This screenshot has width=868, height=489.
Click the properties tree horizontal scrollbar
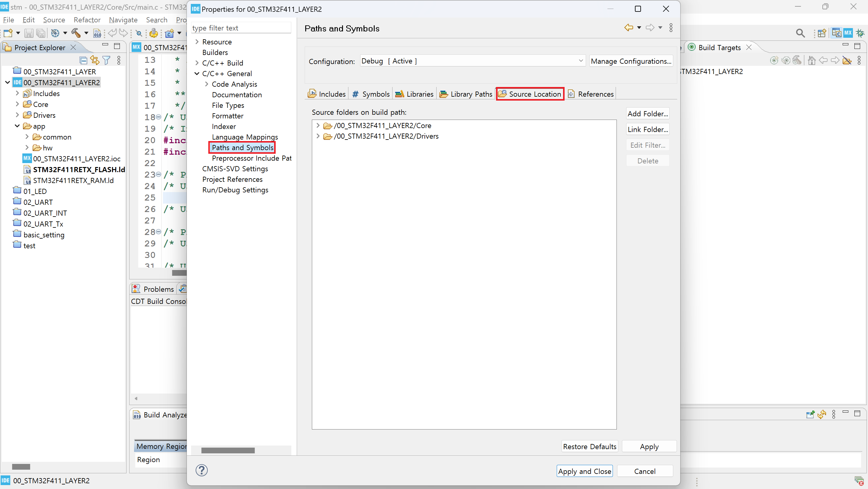(228, 451)
